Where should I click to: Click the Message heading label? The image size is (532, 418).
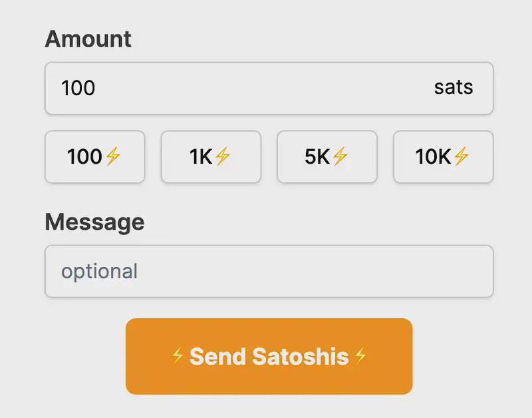point(94,222)
